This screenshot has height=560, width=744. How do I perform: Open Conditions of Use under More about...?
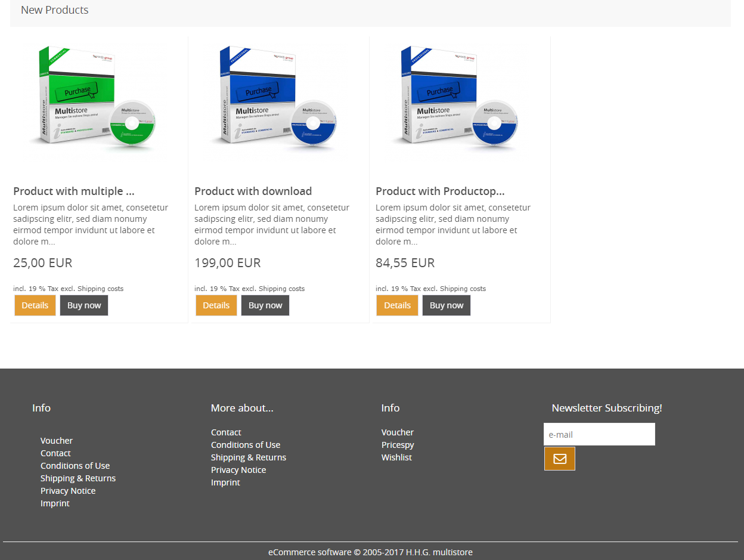(246, 445)
